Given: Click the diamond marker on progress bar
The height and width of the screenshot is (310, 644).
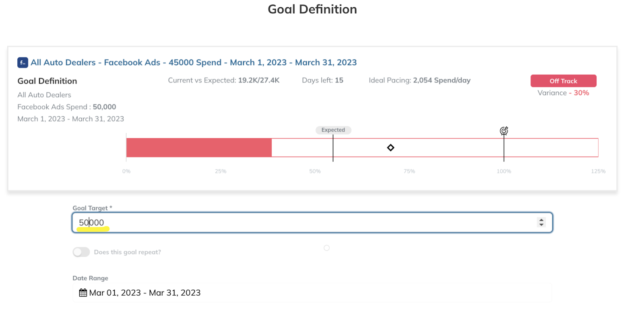Looking at the screenshot, I should click(x=390, y=148).
